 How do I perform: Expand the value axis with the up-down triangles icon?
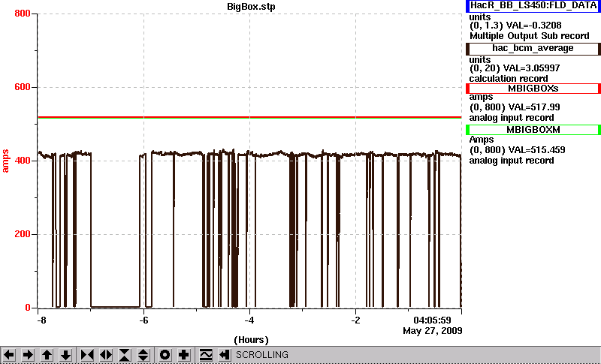(x=143, y=355)
